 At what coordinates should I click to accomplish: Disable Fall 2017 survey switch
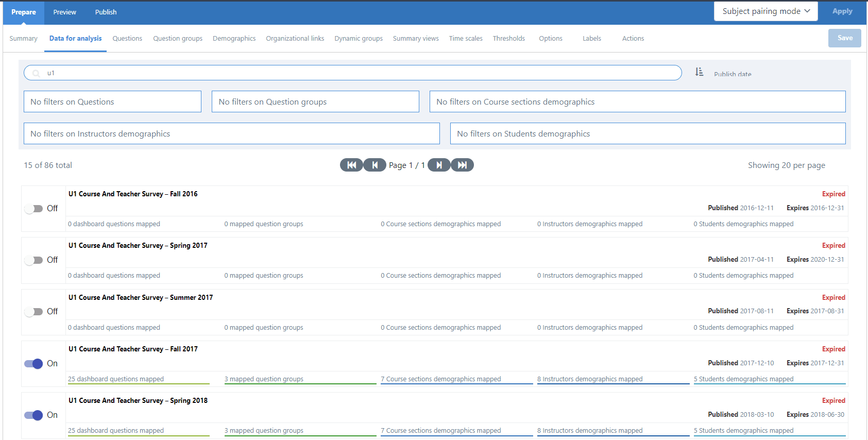(34, 364)
